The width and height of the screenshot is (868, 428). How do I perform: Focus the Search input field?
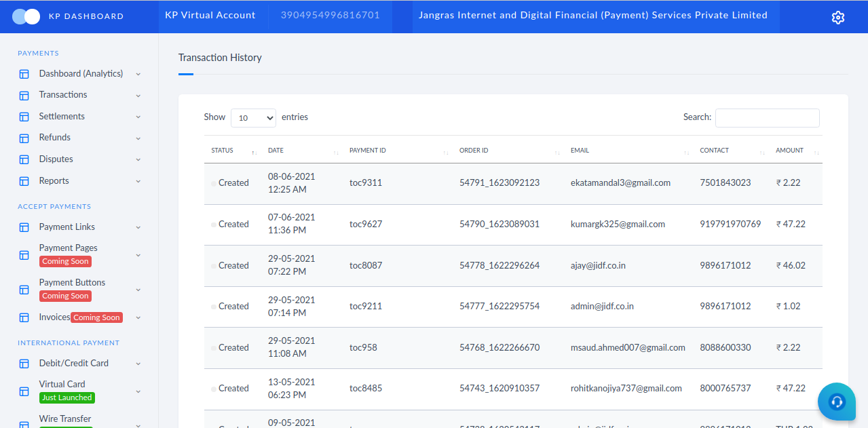[767, 118]
